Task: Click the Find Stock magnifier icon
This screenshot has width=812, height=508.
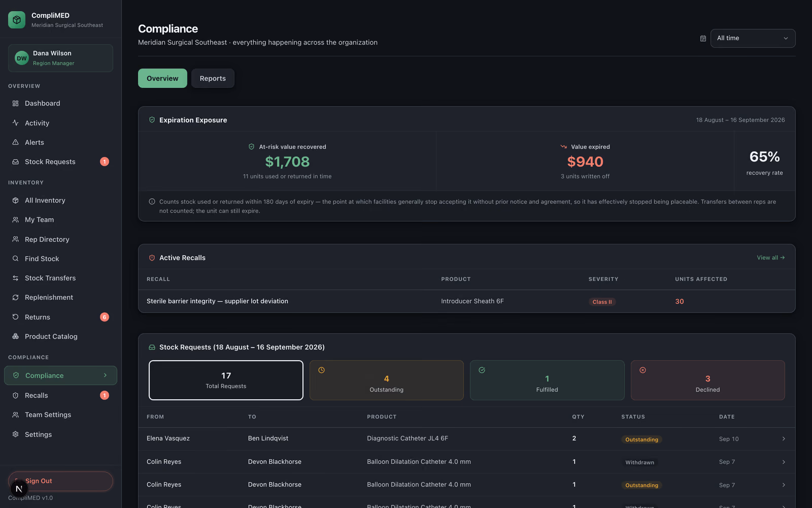Action: click(x=15, y=259)
